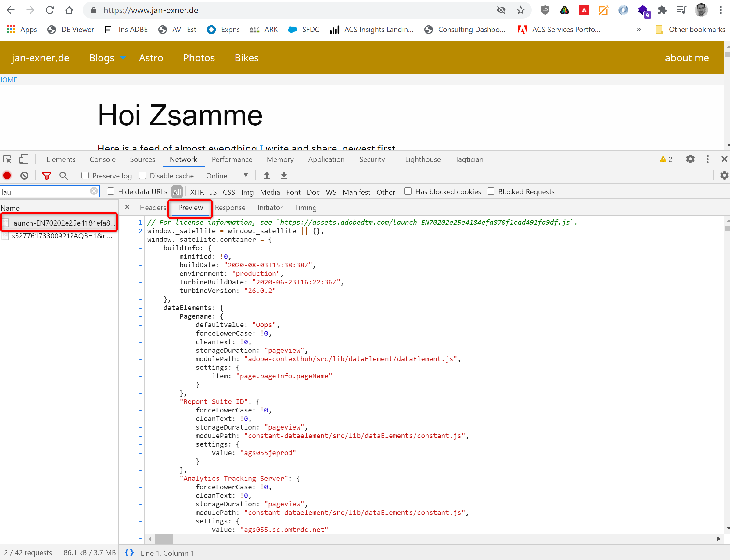Clear the network log with clear icon
This screenshot has height=560, width=730.
[x=24, y=176]
